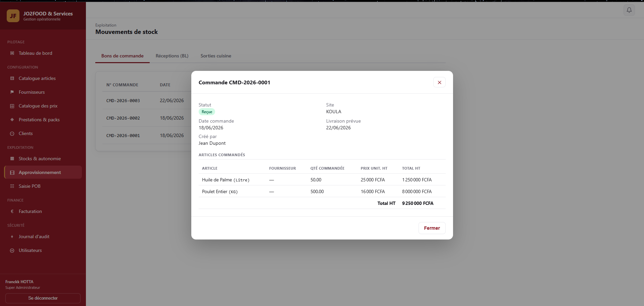The width and height of the screenshot is (644, 306).
Task: Select Approvisionnement in the sidebar
Action: (43, 172)
